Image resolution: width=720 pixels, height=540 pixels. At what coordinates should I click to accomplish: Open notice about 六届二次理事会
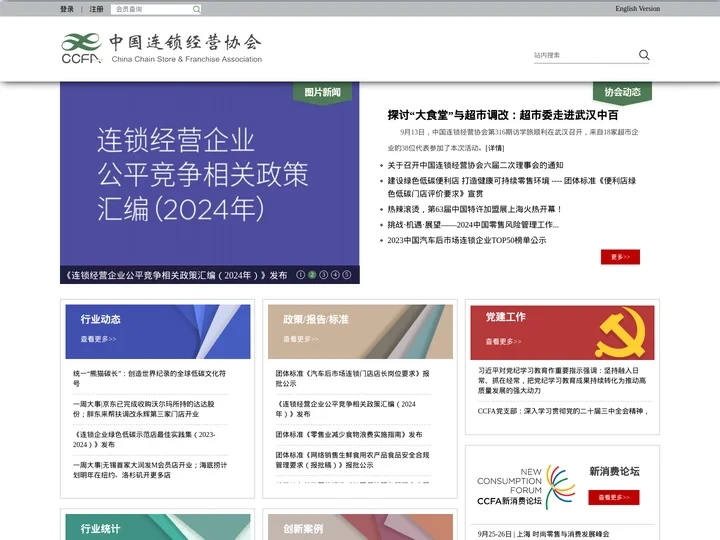(475, 165)
